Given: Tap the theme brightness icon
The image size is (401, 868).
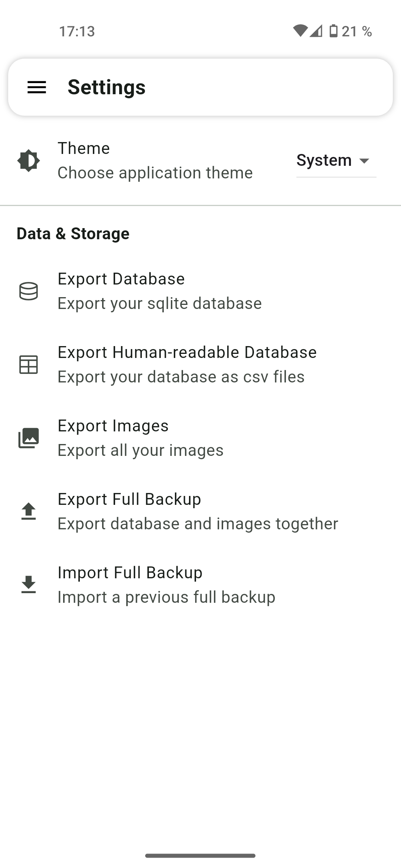Looking at the screenshot, I should coord(29,161).
